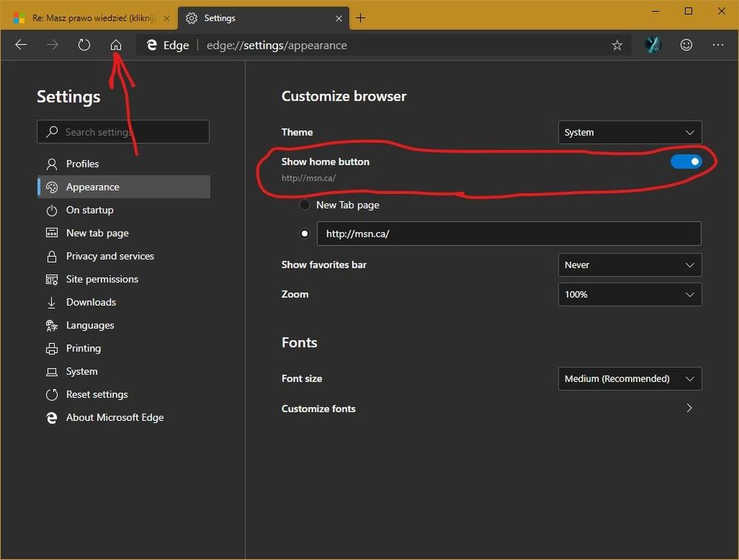Click the http://msn.ca/ home URL field
The height and width of the screenshot is (560, 739).
pos(509,234)
